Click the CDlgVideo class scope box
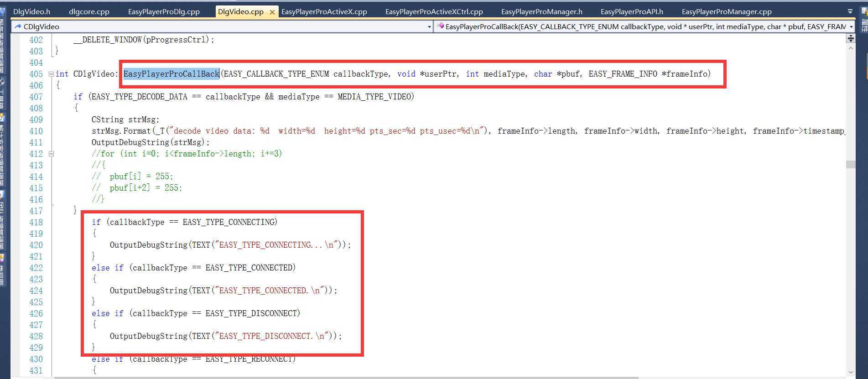This screenshot has width=868, height=379. pyautogui.click(x=221, y=27)
